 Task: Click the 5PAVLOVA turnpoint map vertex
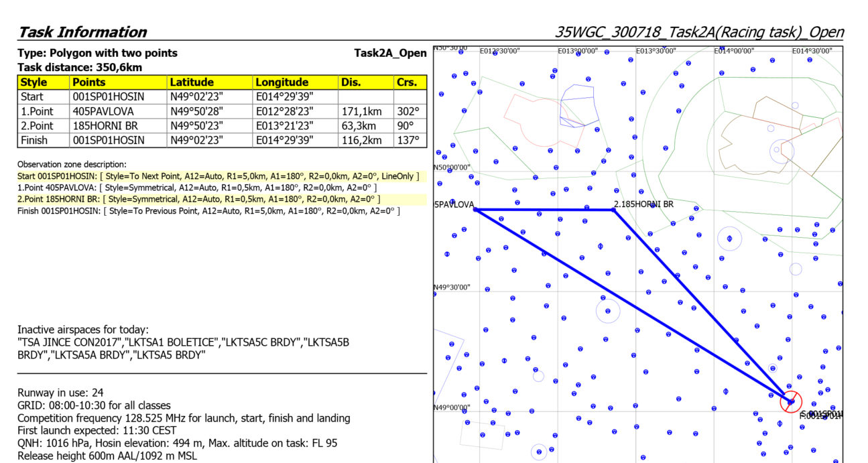475,210
